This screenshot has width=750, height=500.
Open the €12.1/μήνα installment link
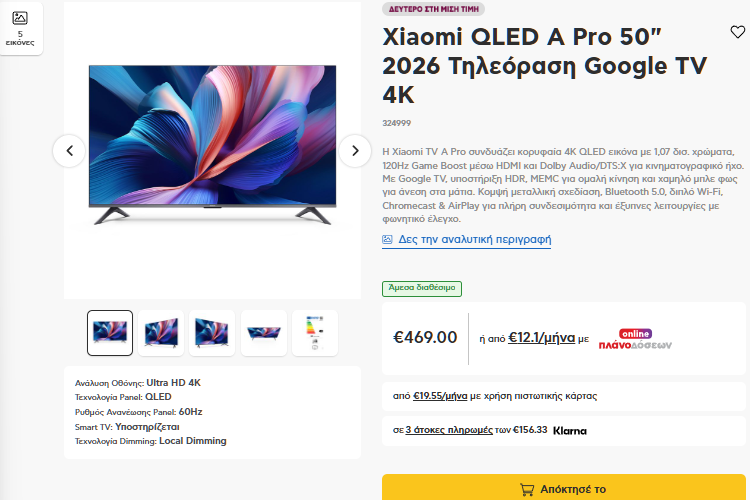point(541,338)
